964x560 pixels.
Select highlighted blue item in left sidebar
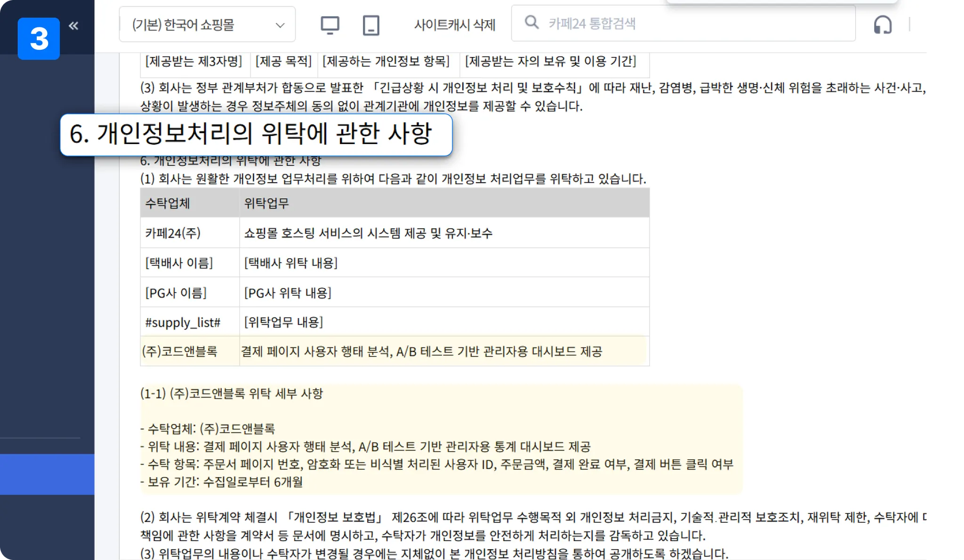47,474
